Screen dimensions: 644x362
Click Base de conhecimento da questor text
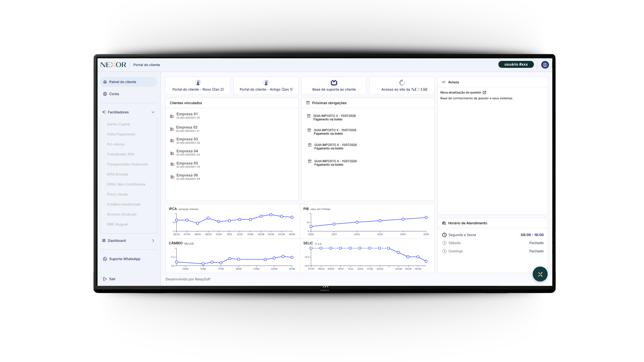[x=476, y=98]
